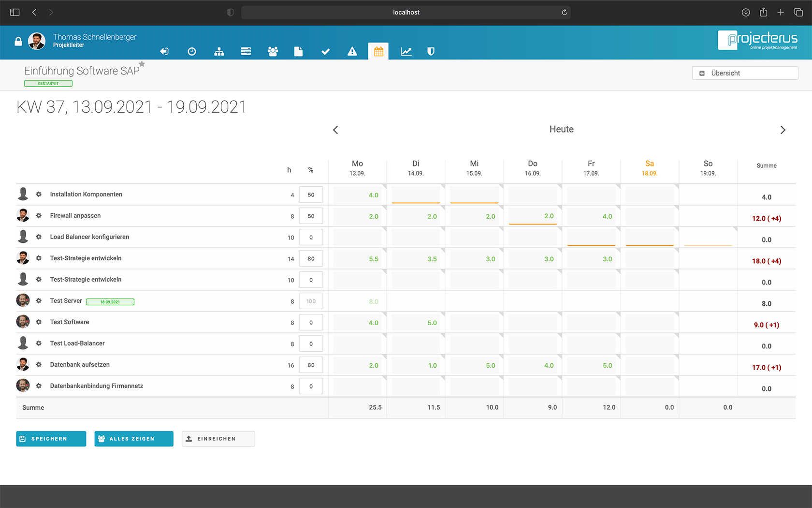Open the project structure hierarchy icon
This screenshot has width=812, height=508.
click(219, 51)
